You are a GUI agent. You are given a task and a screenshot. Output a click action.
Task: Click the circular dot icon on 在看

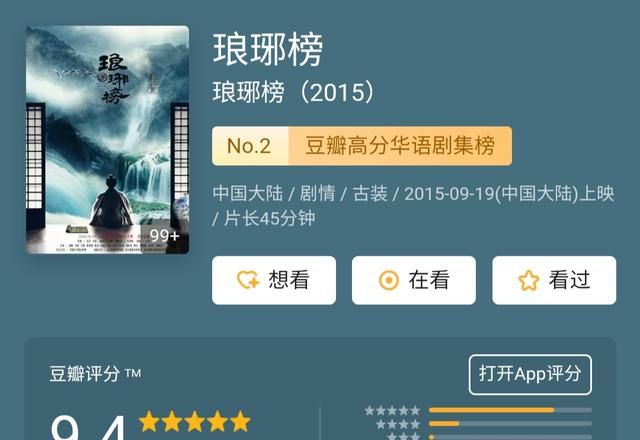(x=389, y=280)
